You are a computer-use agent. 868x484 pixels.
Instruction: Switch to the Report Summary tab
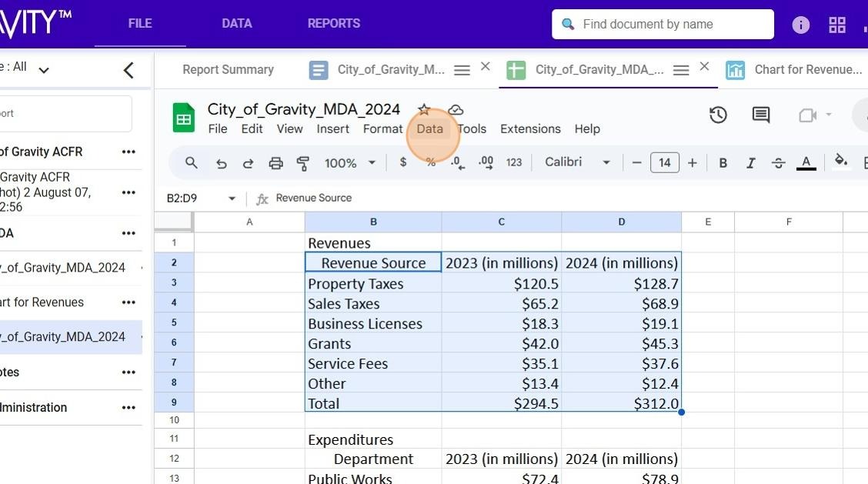[228, 70]
